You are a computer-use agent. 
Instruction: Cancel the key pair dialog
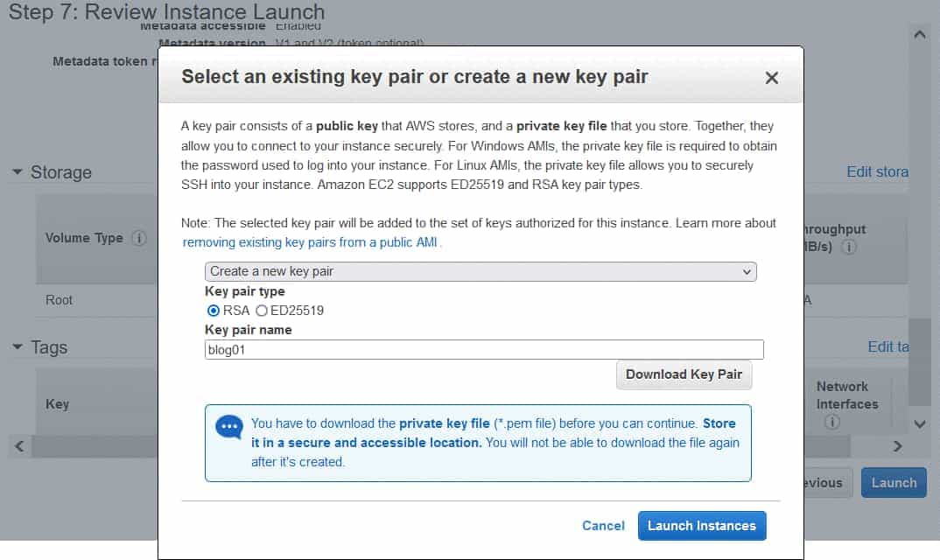[603, 525]
